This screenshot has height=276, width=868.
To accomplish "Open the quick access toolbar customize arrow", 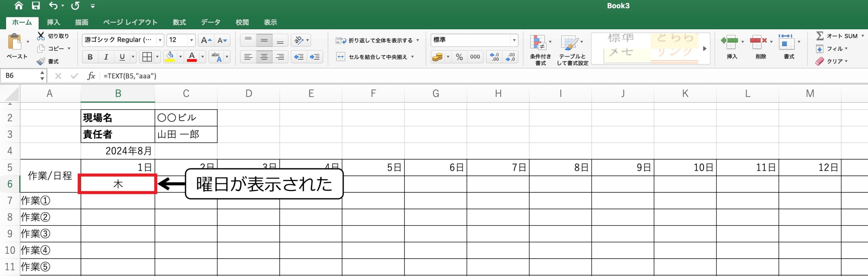I will [93, 6].
